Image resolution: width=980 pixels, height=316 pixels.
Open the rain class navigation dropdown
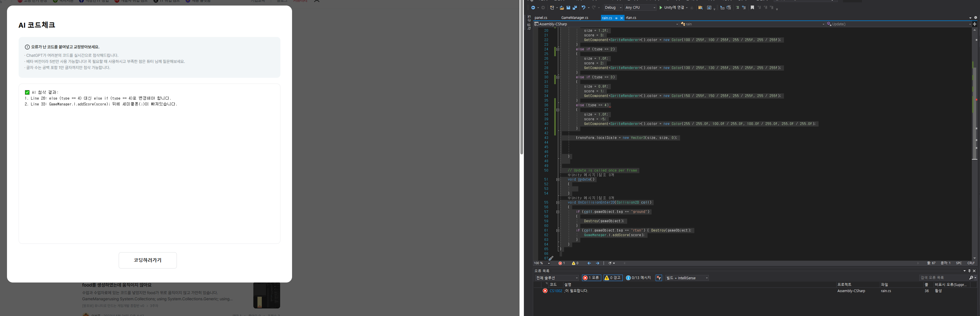click(x=753, y=24)
